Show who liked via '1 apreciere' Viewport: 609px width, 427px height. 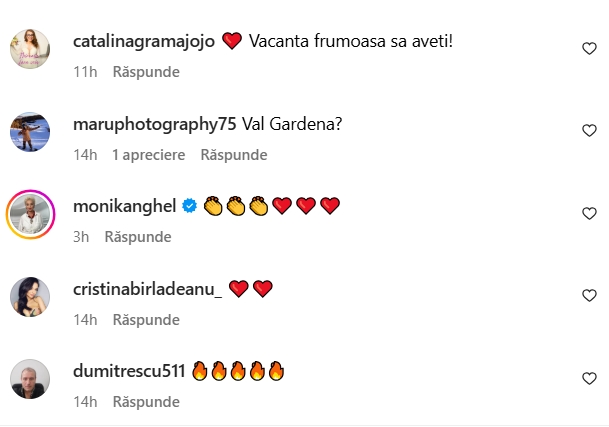point(149,155)
